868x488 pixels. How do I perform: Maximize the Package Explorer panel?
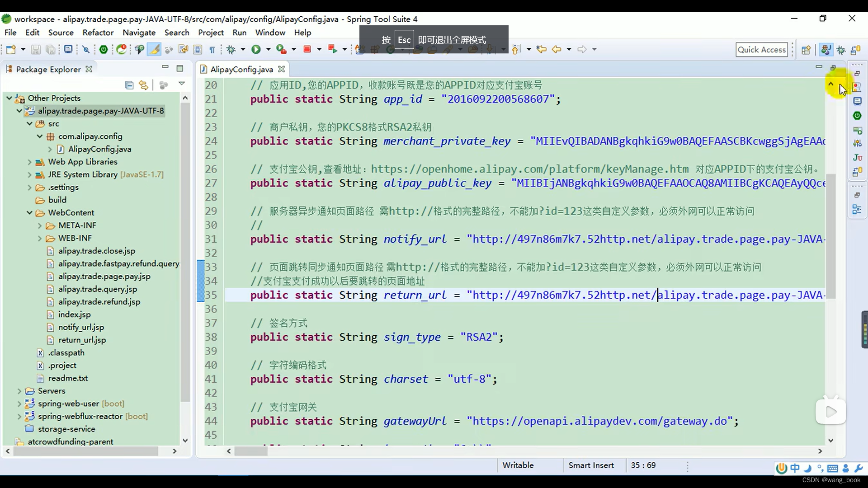(180, 68)
